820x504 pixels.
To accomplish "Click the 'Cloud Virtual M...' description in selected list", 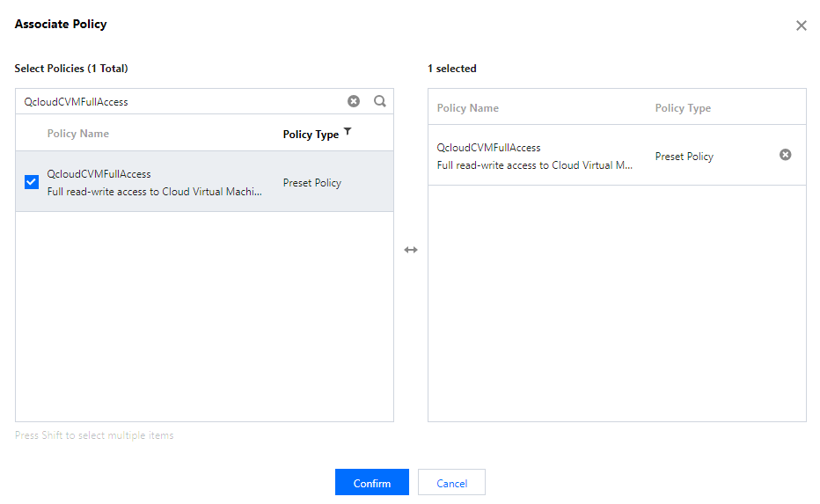I will pyautogui.click(x=534, y=165).
